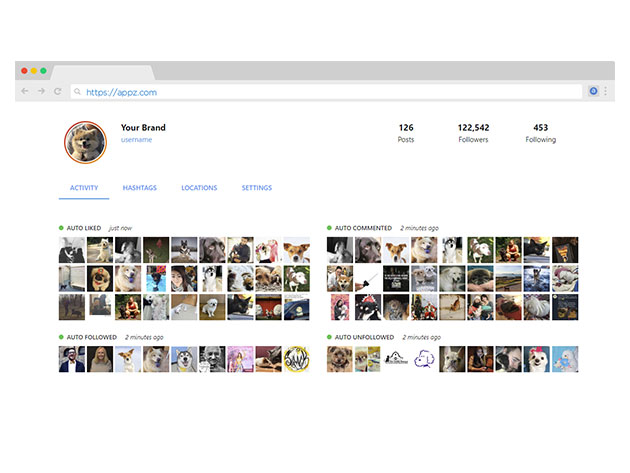This screenshot has height=473, width=630.
Task: Click the Auto Followed heading
Action: 92,337
